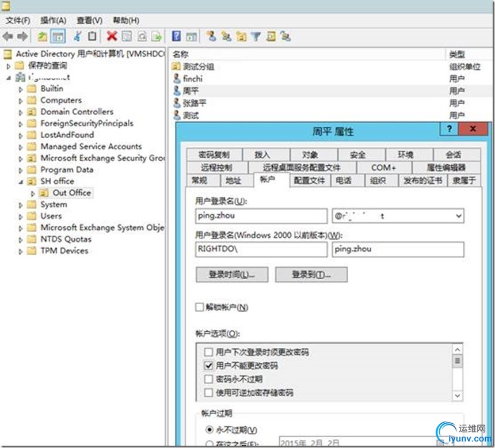The image size is (495, 448).
Task: Select TPM Devices in the tree
Action: [64, 251]
